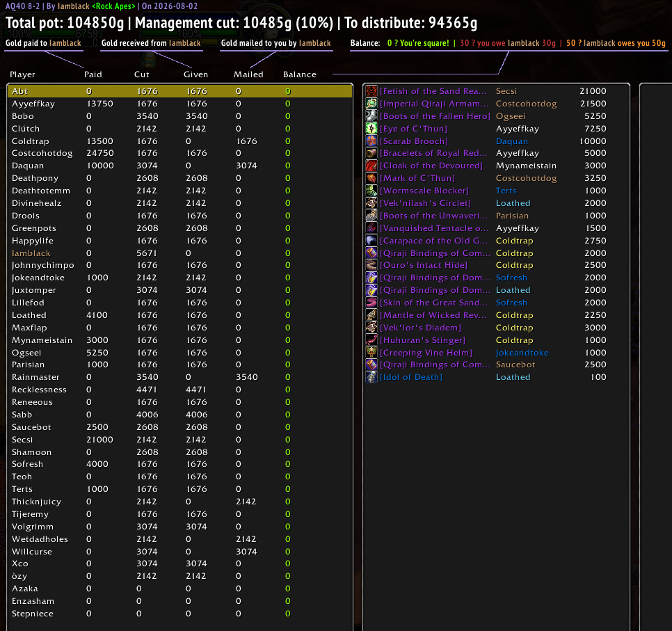Click the Huhuran's Stinger item icon

(x=371, y=340)
